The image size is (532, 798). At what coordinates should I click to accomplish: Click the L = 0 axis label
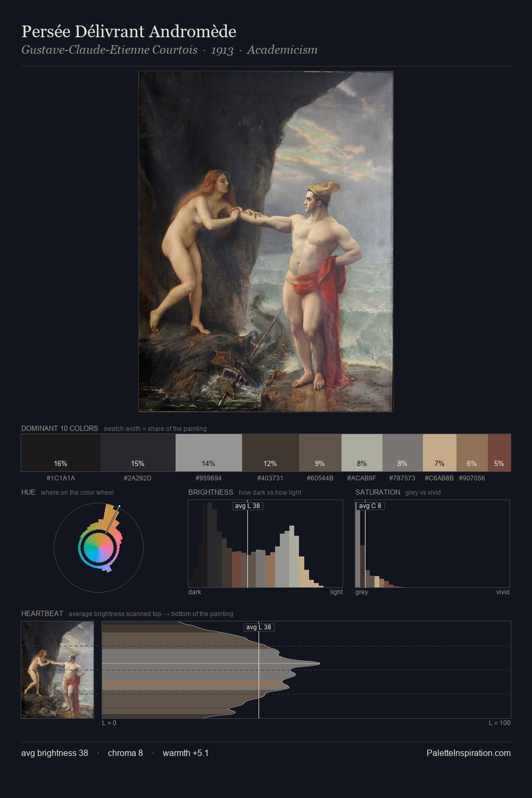(109, 722)
